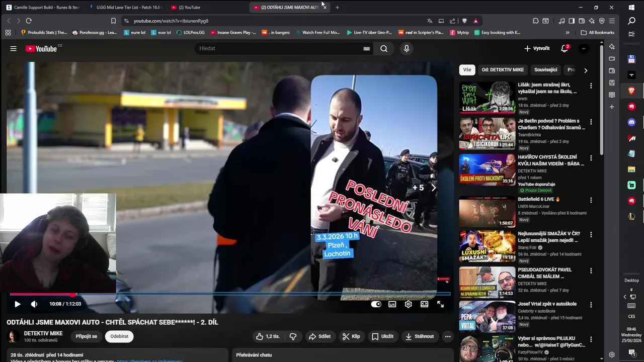644x362 pixels.
Task: Select the Od: DETEKTIV MIKE chip
Action: pos(503,70)
